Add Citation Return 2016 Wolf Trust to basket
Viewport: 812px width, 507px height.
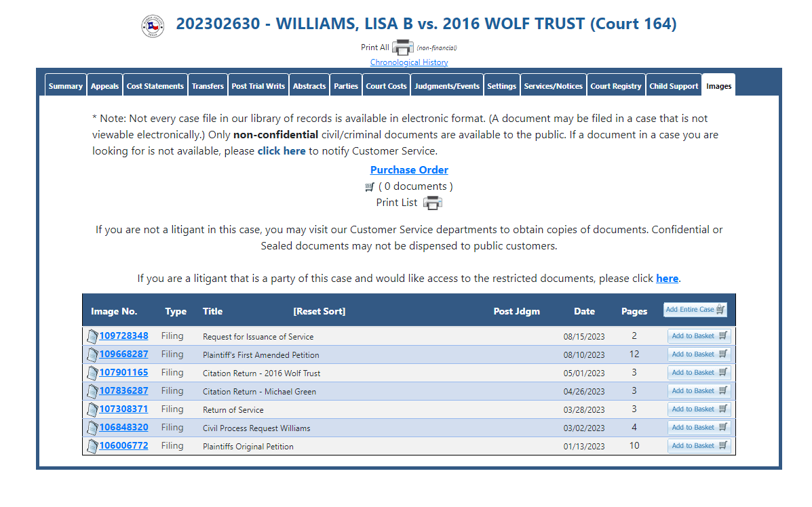(x=699, y=373)
